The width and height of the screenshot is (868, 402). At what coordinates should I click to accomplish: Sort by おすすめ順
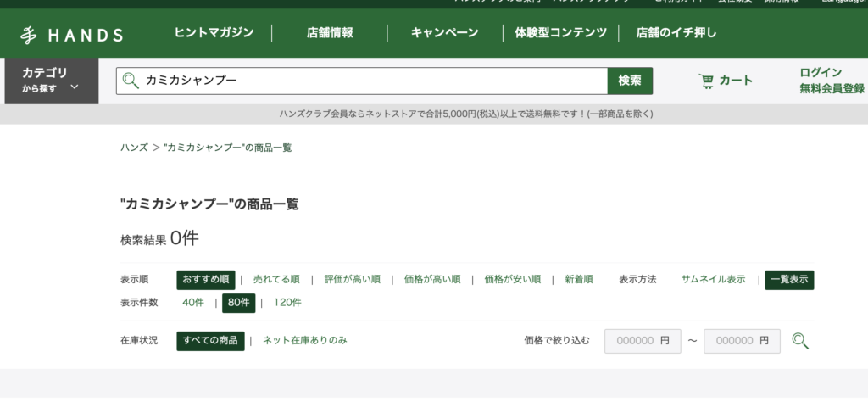[x=206, y=280]
